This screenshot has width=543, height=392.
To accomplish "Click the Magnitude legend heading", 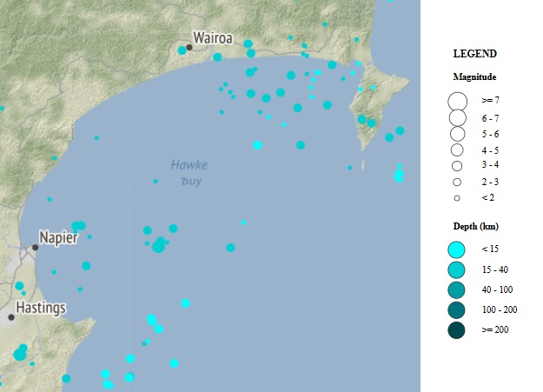I will [x=474, y=77].
